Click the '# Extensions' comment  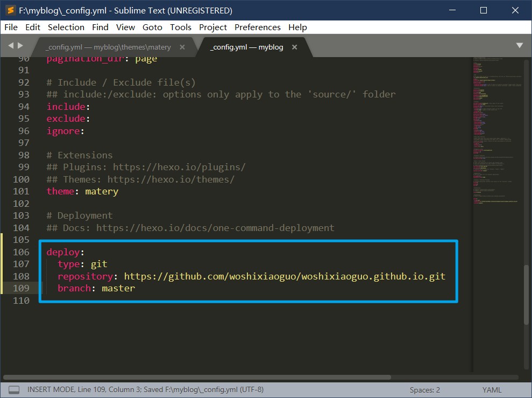click(80, 155)
